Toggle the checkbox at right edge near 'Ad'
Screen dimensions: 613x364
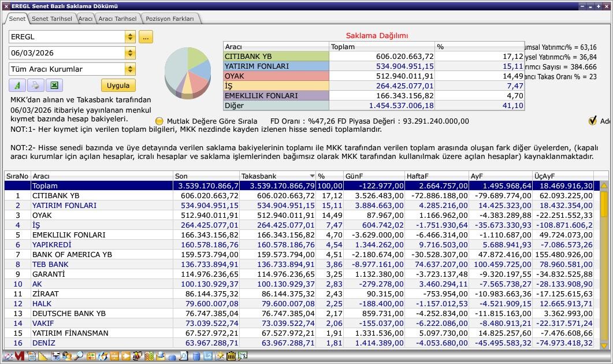592,121
